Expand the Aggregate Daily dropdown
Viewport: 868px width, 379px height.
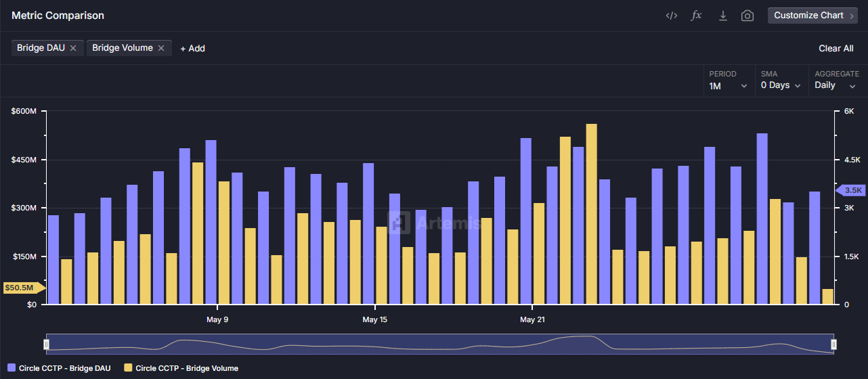pyautogui.click(x=835, y=86)
